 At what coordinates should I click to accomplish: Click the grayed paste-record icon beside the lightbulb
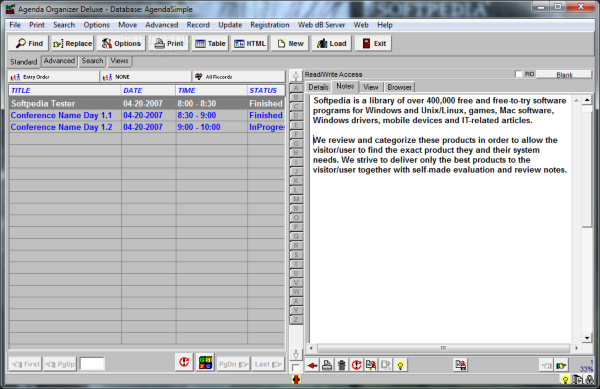tap(385, 365)
